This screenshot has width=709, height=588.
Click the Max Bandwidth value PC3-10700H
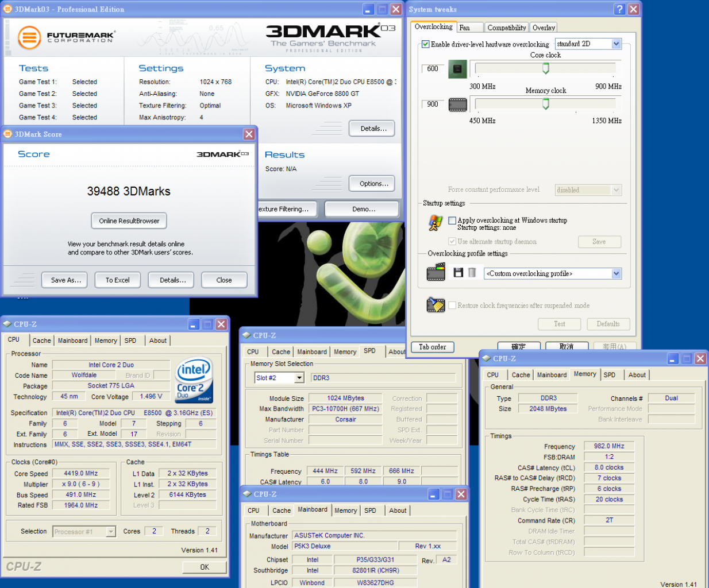pos(345,409)
